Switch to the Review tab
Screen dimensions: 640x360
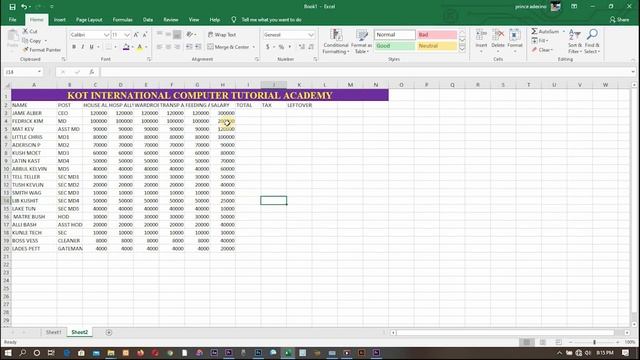click(171, 20)
